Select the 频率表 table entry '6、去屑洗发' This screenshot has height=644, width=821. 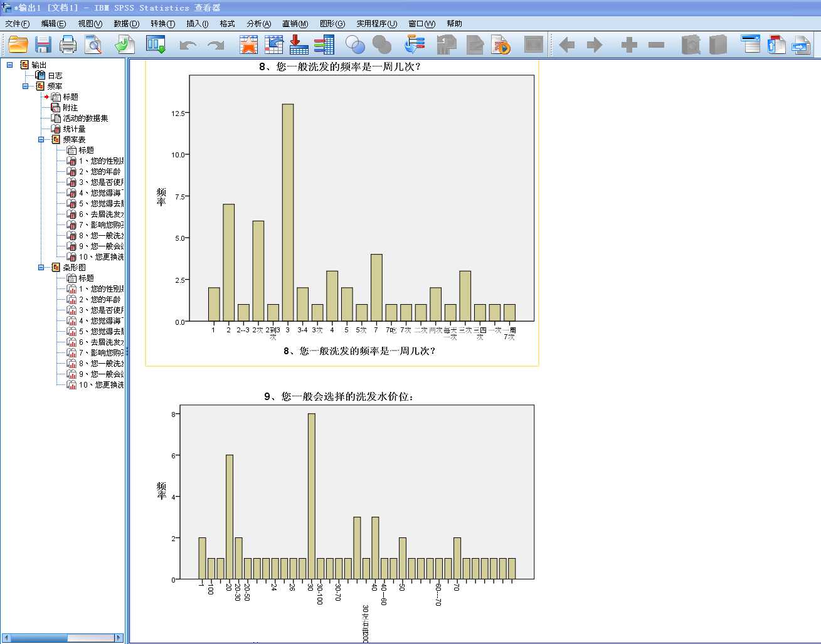click(101, 214)
